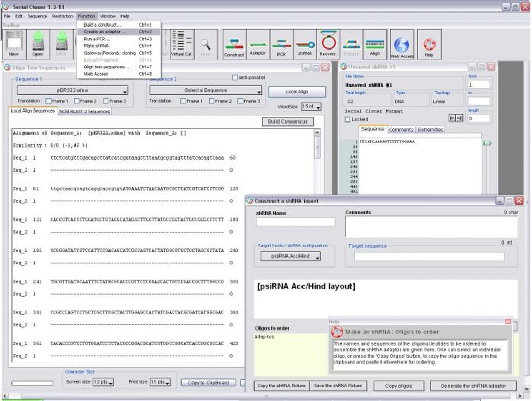Viewport: 532px width, 401px height.
Task: Click the lifebuoy icon in Help popup
Action: pos(337,332)
